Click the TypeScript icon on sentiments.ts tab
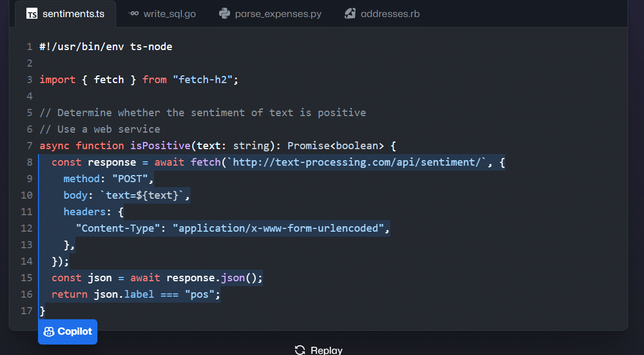Screen dimensions: 644x355 [32, 14]
